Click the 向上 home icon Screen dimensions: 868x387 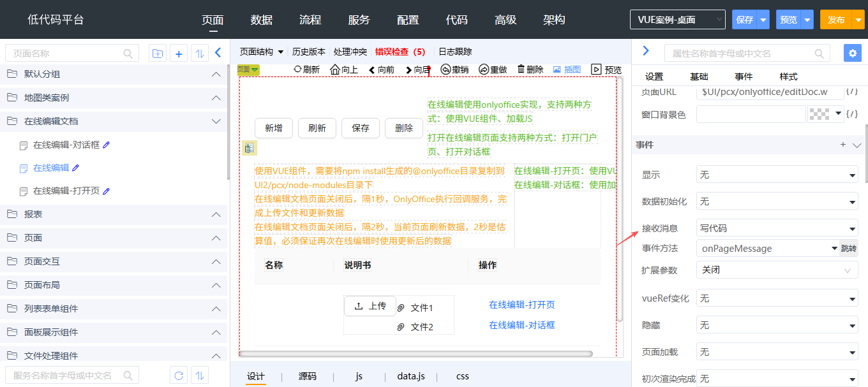pyautogui.click(x=334, y=69)
